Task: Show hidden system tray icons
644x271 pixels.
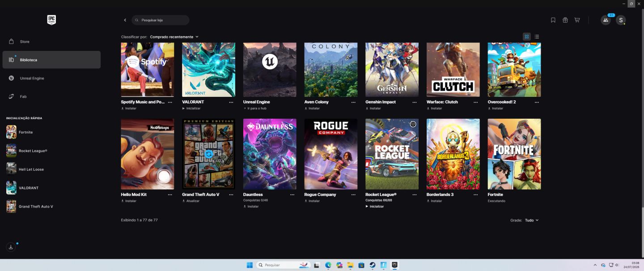Action: pos(595,265)
